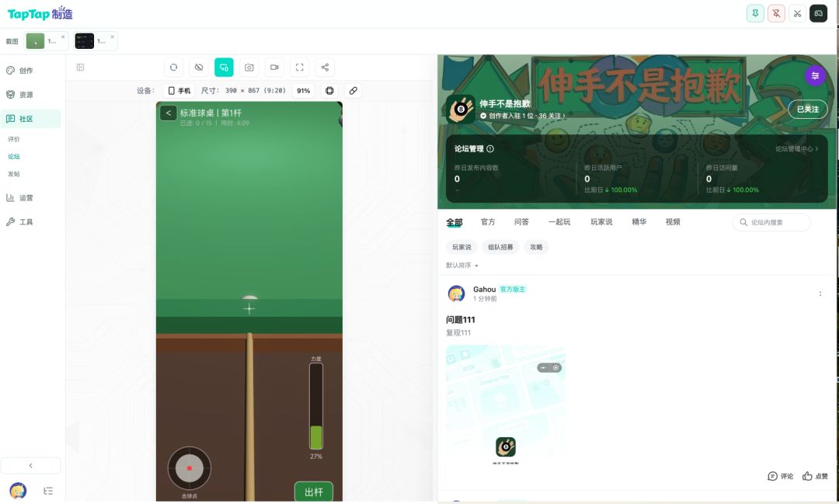The image size is (839, 504).
Task: Close the dark screenshot tab
Action: pyautogui.click(x=113, y=37)
